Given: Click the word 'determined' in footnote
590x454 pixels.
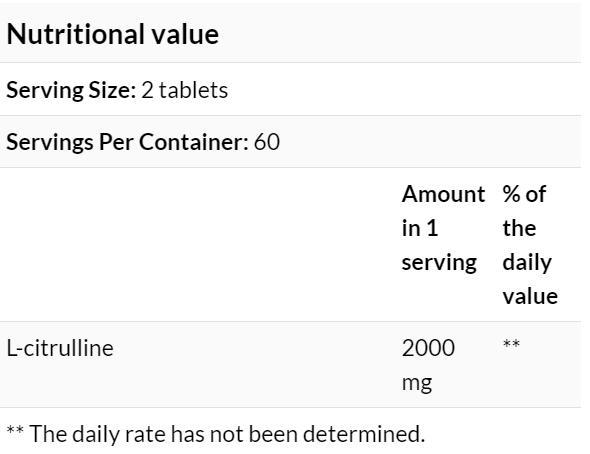Looking at the screenshot, I should pos(364,434).
